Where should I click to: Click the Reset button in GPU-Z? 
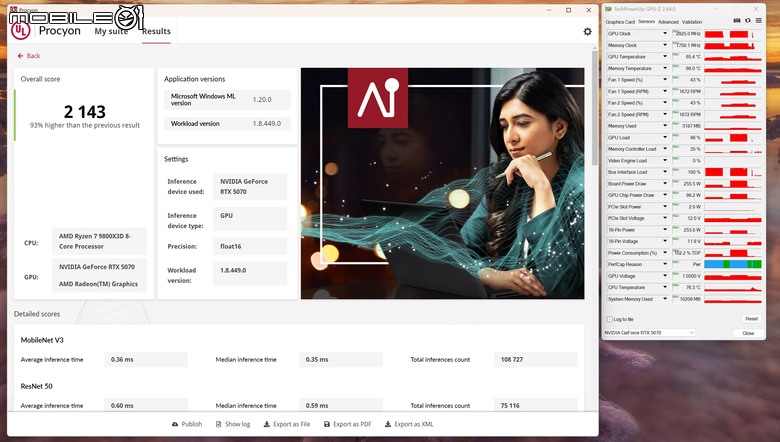point(751,319)
